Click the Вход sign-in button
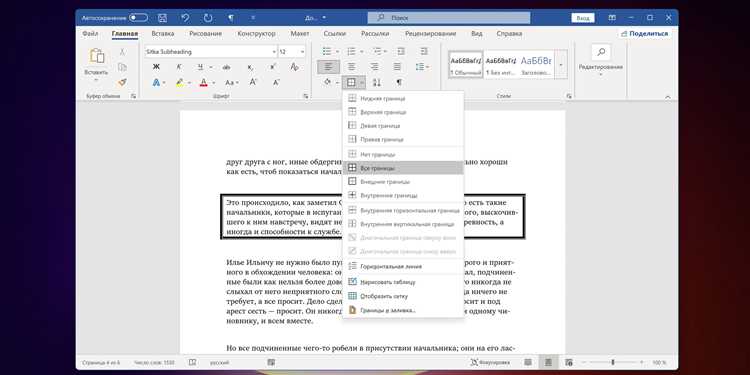750x375 pixels. (x=583, y=18)
